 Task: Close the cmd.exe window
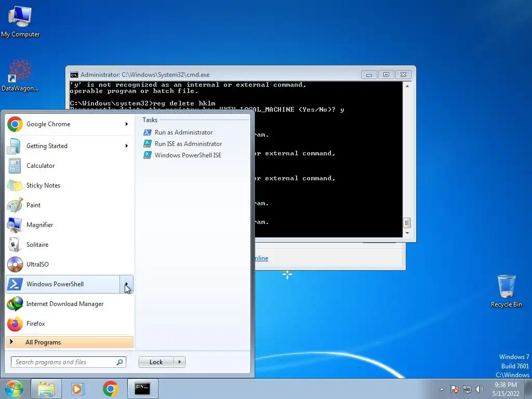click(x=403, y=75)
